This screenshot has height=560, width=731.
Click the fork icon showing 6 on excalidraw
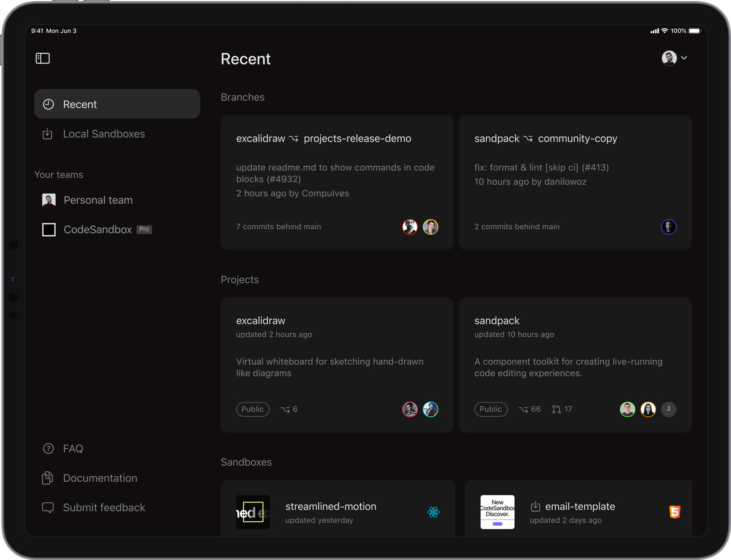tap(288, 409)
